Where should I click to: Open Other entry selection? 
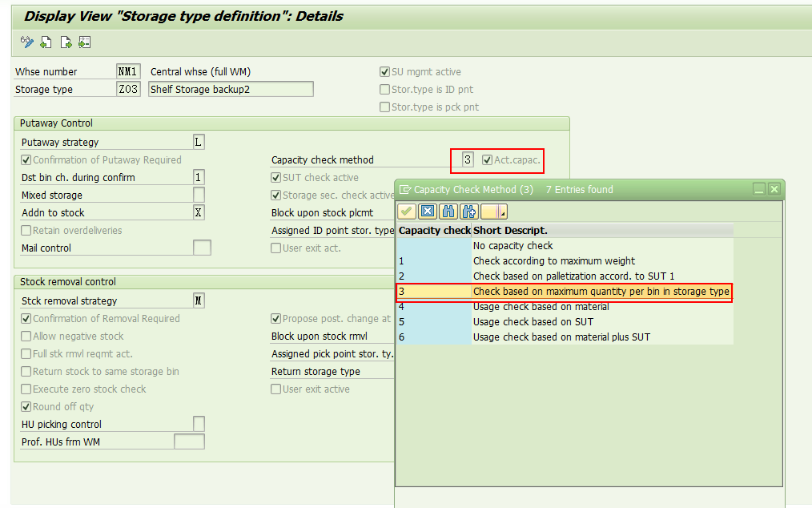click(84, 42)
